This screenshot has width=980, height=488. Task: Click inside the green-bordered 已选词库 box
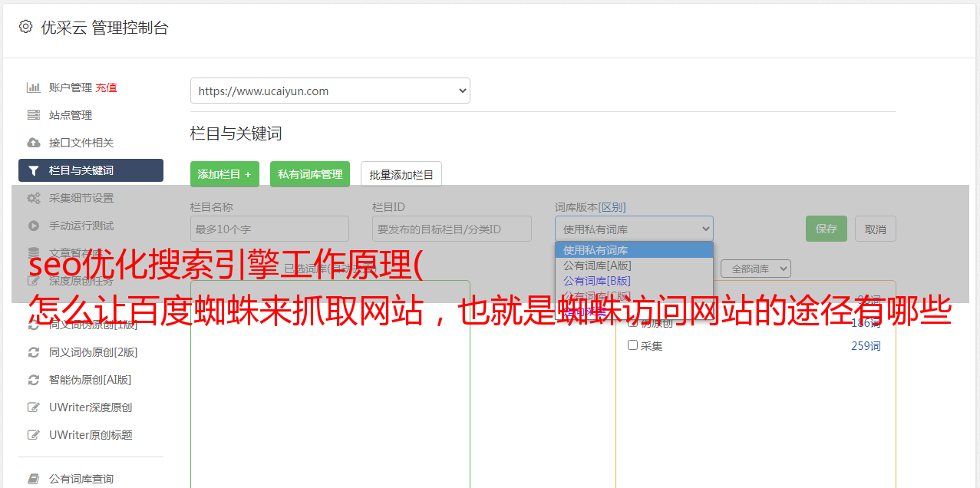coord(330,384)
